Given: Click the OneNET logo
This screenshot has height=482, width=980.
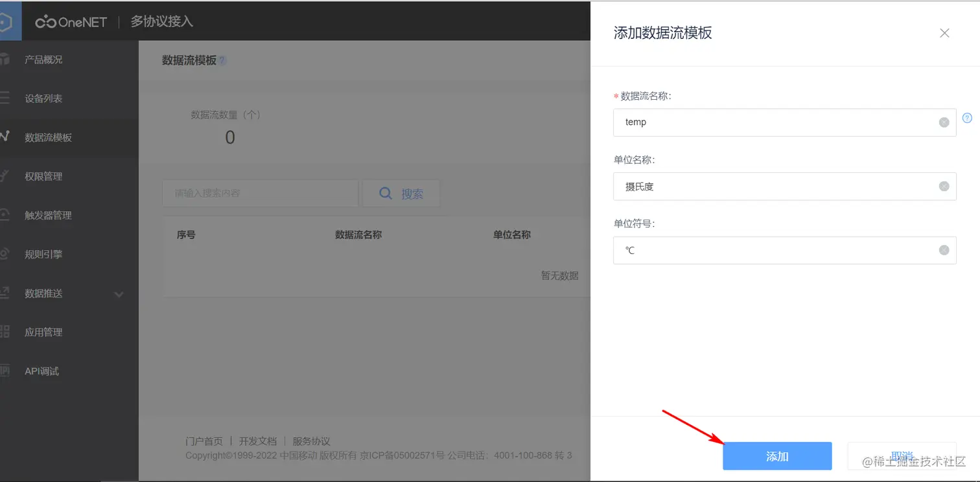Looking at the screenshot, I should click(x=71, y=22).
